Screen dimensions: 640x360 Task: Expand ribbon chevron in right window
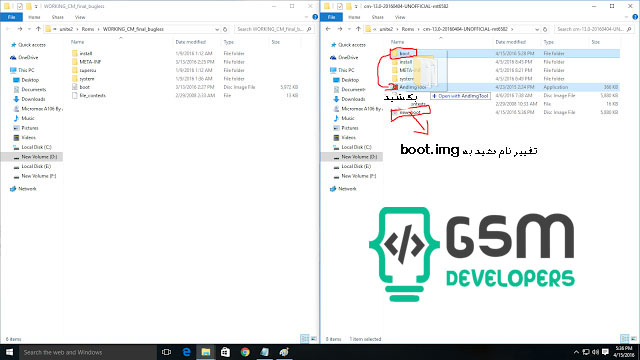click(x=627, y=17)
